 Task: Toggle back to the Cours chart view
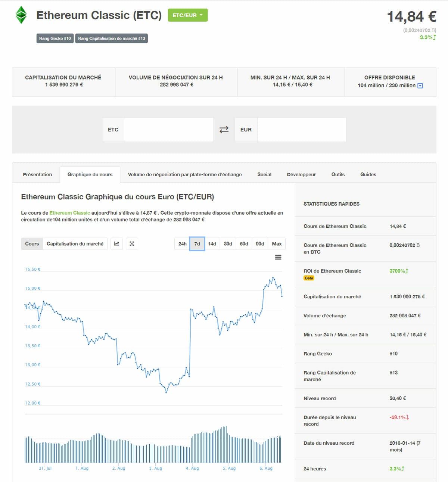[x=31, y=243]
